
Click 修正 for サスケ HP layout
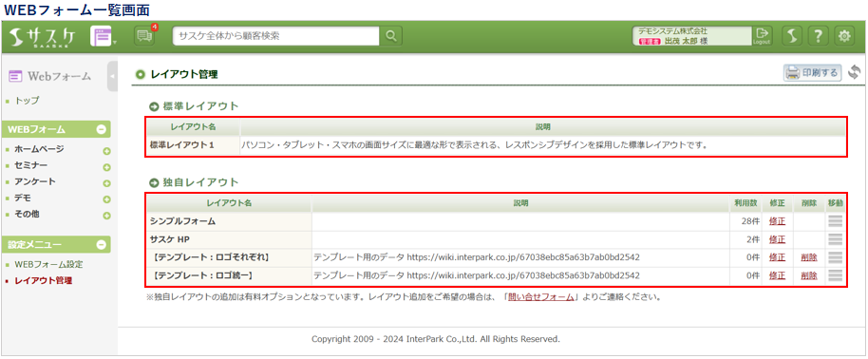(777, 239)
